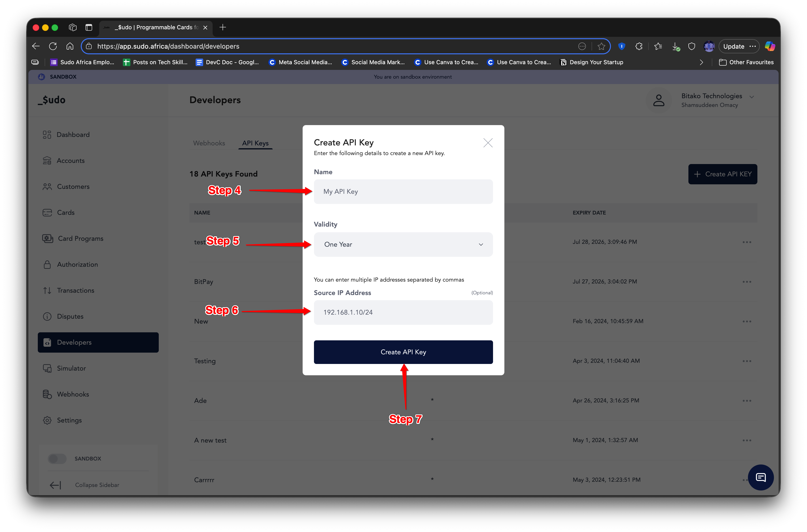Click the Source IP Address field
Screen dimensions: 807x532
(403, 312)
